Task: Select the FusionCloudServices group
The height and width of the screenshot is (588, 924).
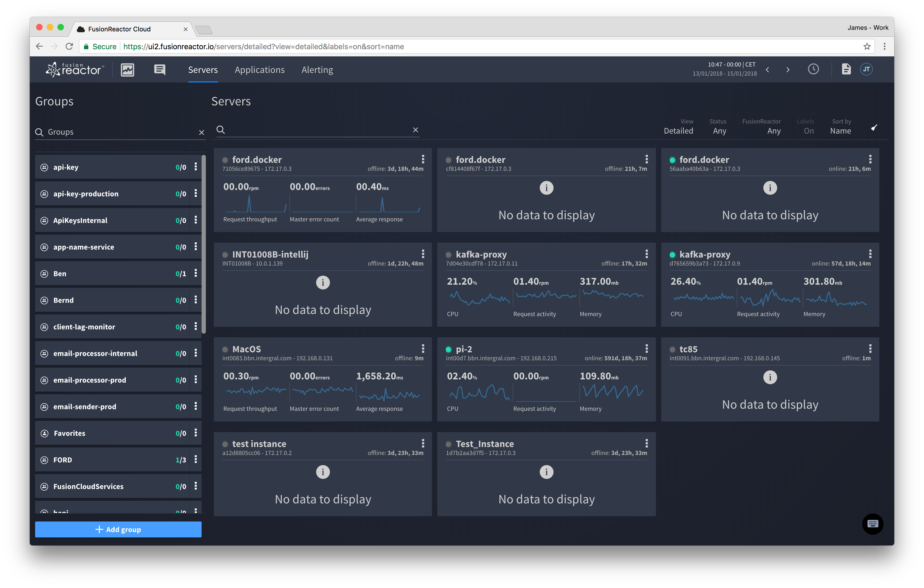Action: point(118,486)
